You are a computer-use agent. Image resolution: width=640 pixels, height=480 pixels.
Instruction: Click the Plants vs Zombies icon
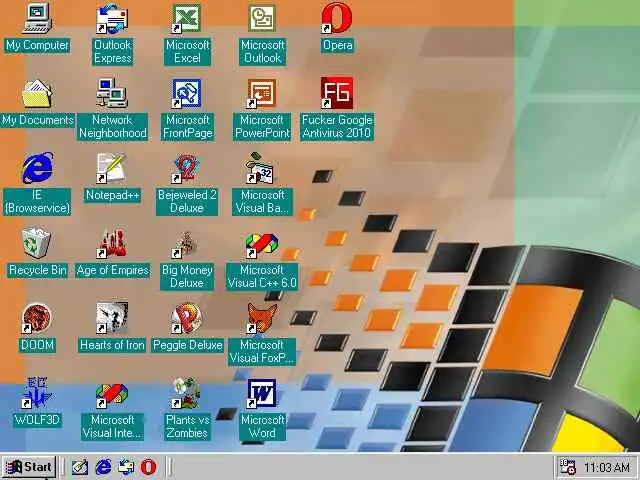[x=186, y=393]
